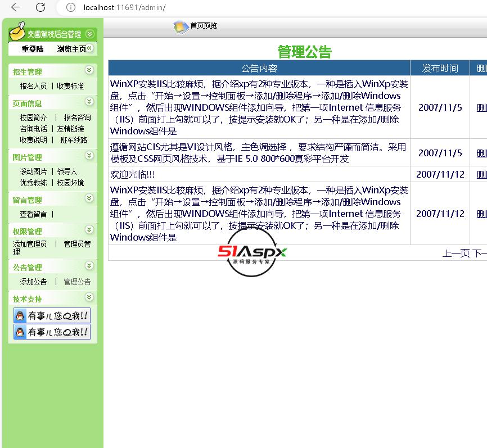
Task: Click the chicken logo icon in sidebar header
Action: click(17, 31)
